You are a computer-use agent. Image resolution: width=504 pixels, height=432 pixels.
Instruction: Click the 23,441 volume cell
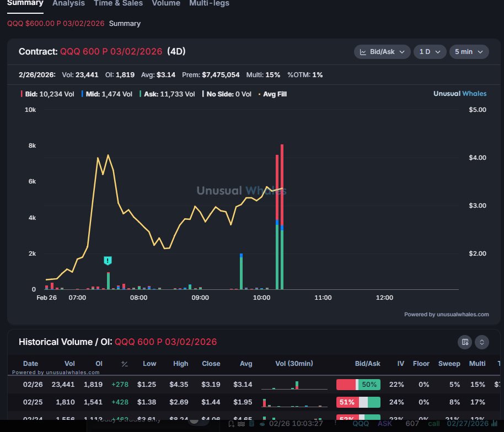pos(63,385)
